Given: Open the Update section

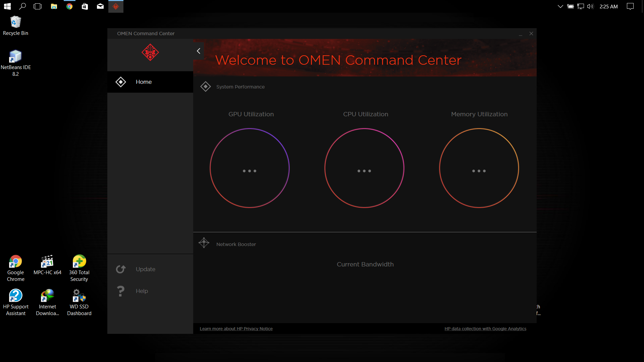Looking at the screenshot, I should click(145, 269).
